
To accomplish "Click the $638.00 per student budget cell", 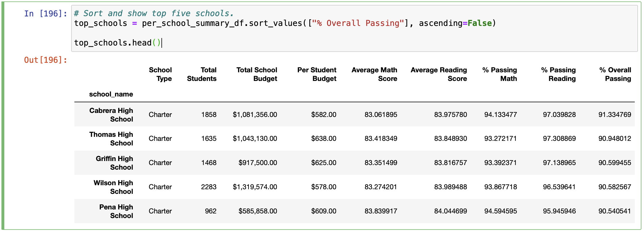I will (x=323, y=139).
